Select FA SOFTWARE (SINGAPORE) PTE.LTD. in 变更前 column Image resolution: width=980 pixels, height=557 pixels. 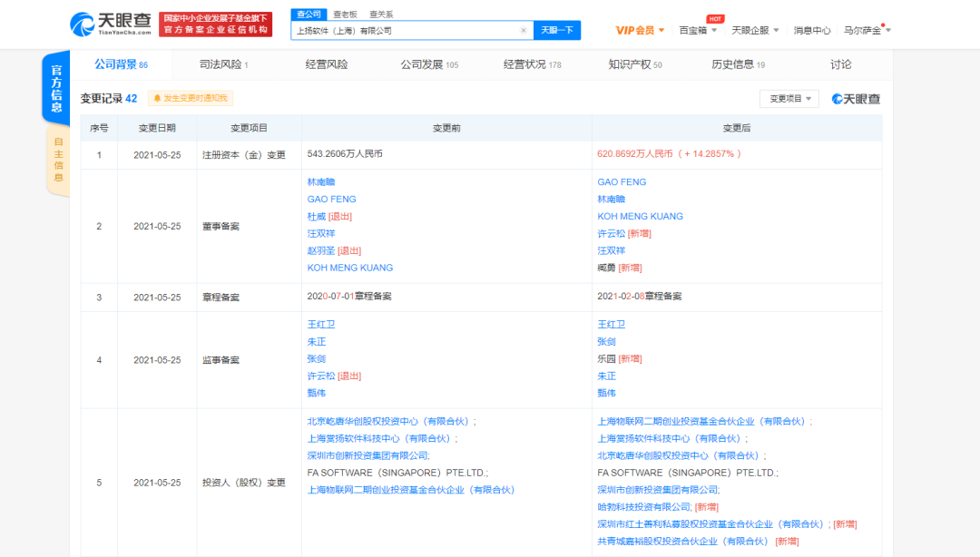pos(397,473)
